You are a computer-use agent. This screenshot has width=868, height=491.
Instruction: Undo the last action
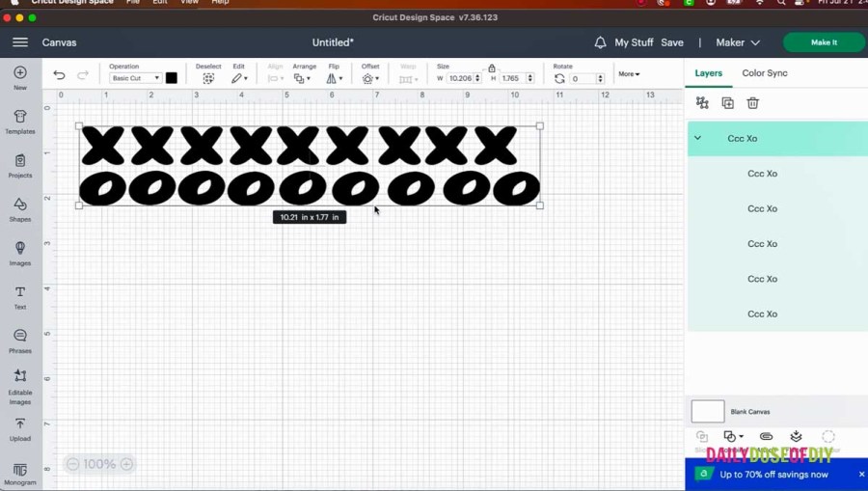59,75
